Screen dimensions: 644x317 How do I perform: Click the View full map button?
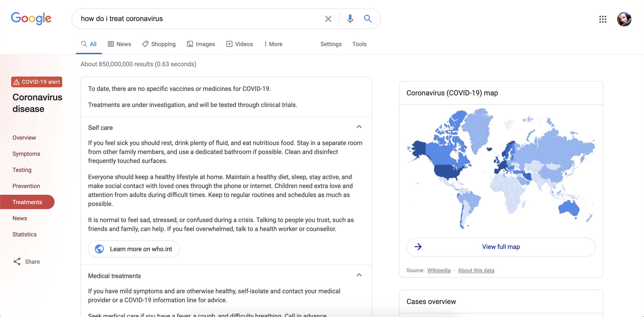point(501,247)
